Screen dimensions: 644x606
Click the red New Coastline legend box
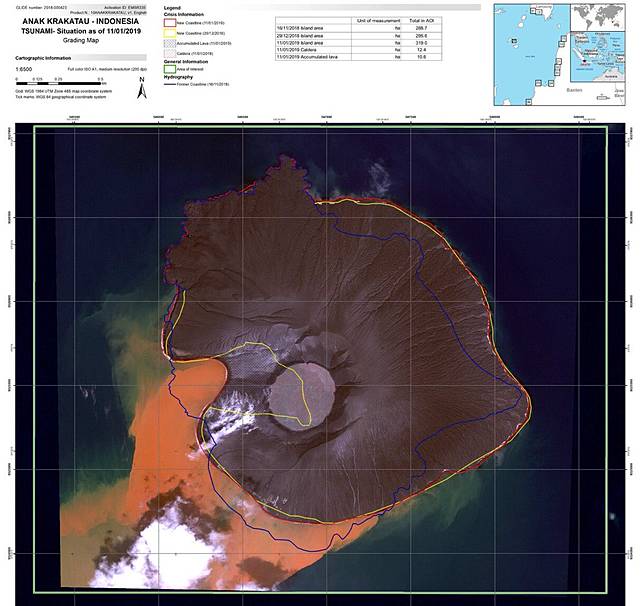tap(170, 23)
